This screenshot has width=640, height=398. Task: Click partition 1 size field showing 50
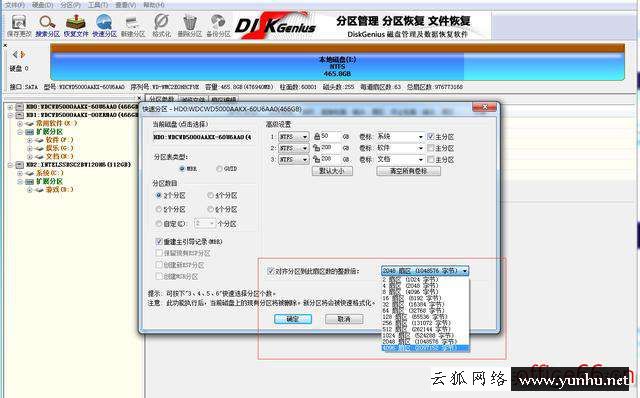point(330,136)
